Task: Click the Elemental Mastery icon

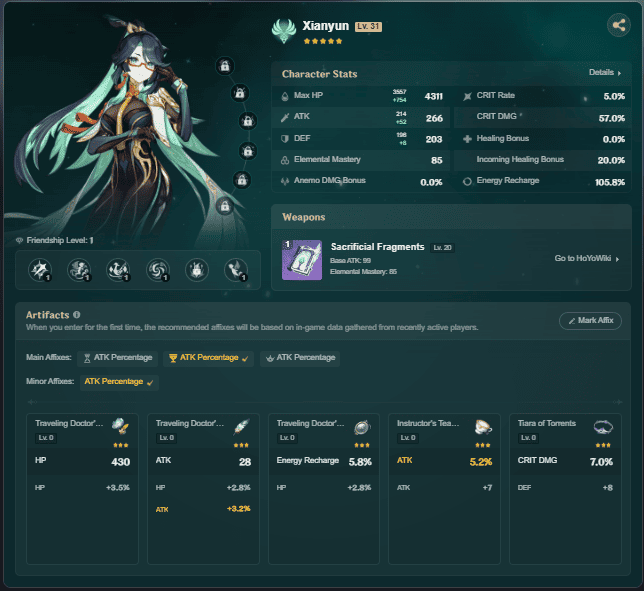Action: (285, 160)
